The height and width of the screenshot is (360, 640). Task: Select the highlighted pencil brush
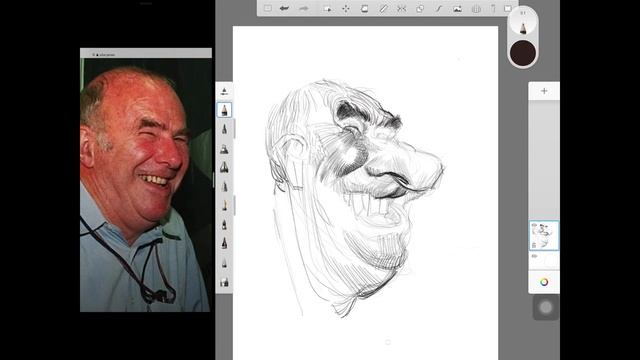click(x=224, y=110)
